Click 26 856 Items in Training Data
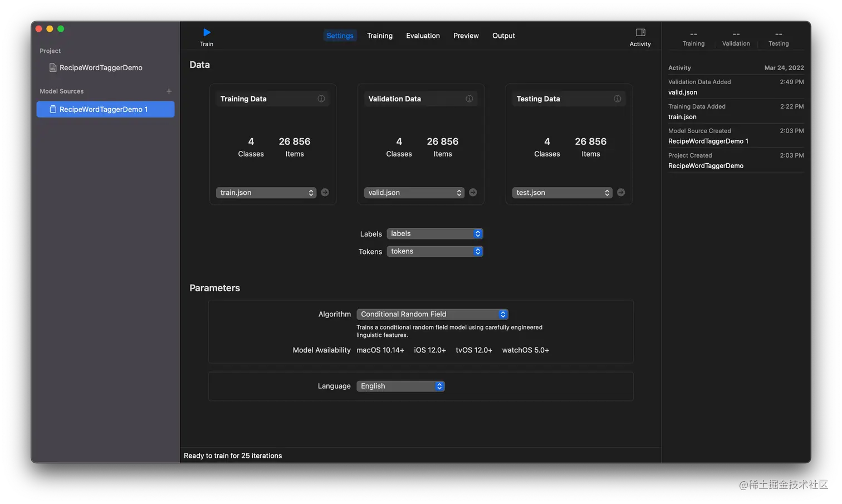This screenshot has height=504, width=842. point(295,147)
